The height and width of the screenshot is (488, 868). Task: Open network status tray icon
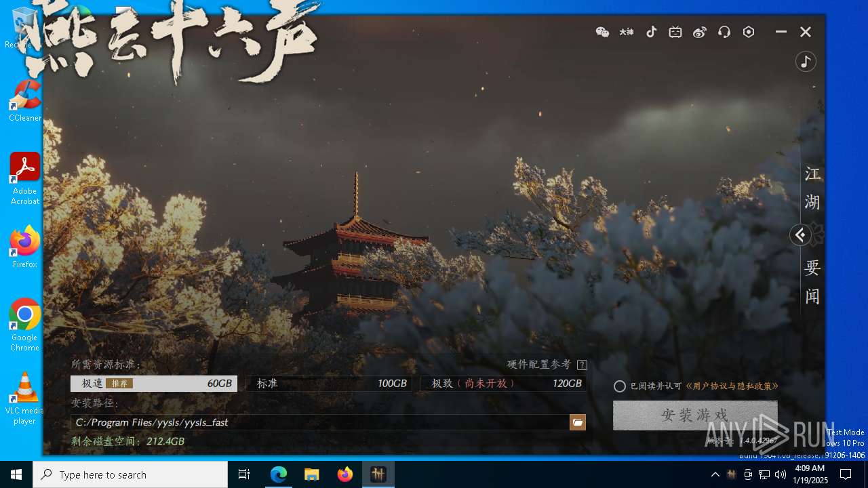764,474
